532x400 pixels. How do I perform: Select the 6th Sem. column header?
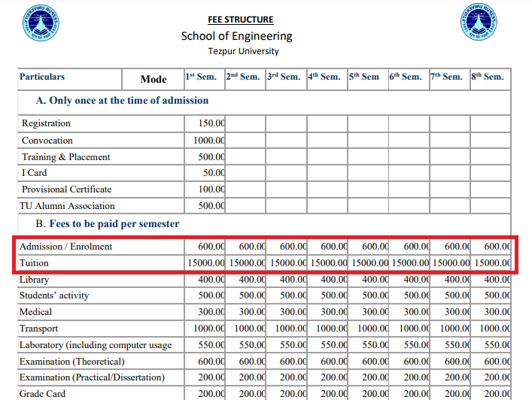tap(406, 77)
